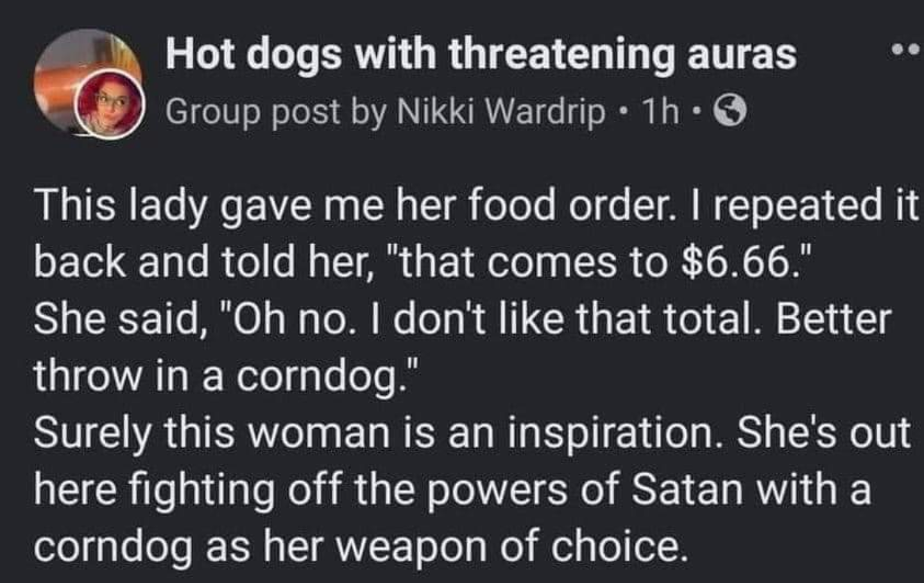
Task: Click the quote 'Better throw in a corndog'
Action: pos(225,372)
